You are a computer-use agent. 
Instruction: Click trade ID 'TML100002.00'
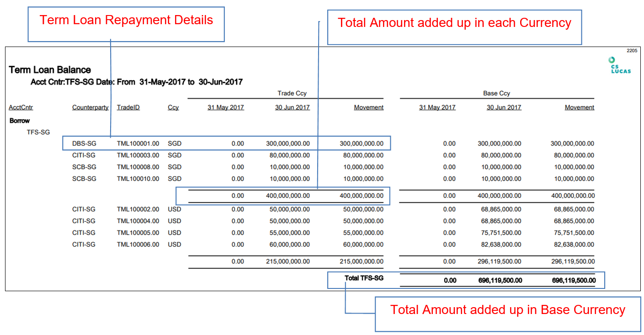tap(138, 209)
